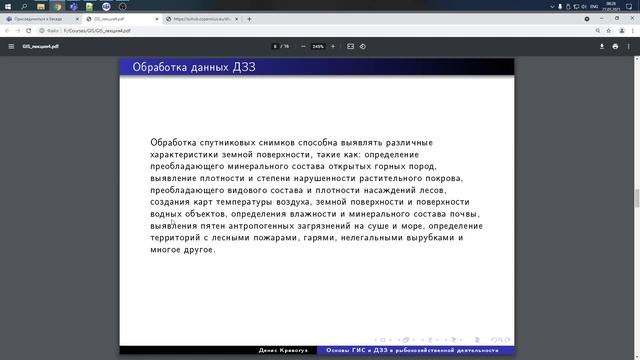Open File Explorer from the taskbar
The width and height of the screenshot is (640, 360).
click(40, 7)
